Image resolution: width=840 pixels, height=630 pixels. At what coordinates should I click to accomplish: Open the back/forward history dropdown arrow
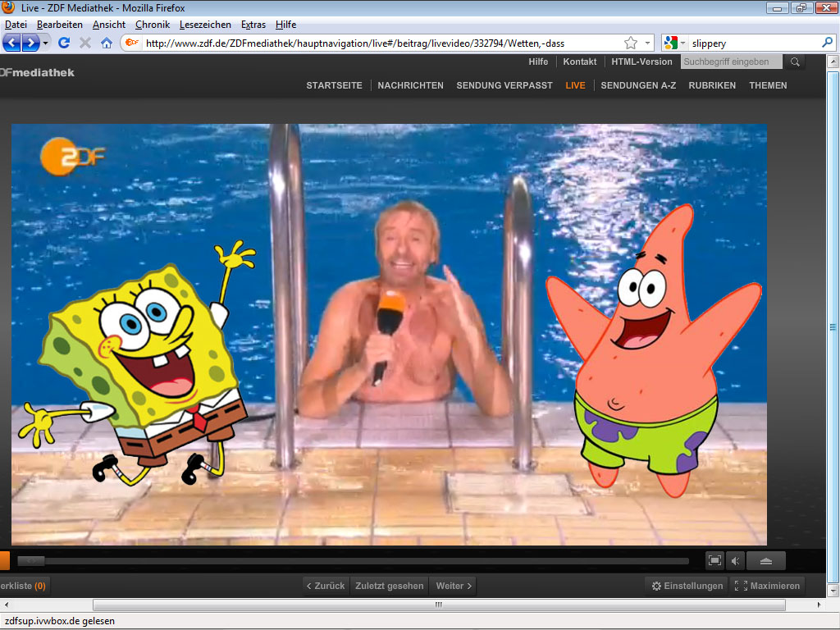pyautogui.click(x=46, y=43)
